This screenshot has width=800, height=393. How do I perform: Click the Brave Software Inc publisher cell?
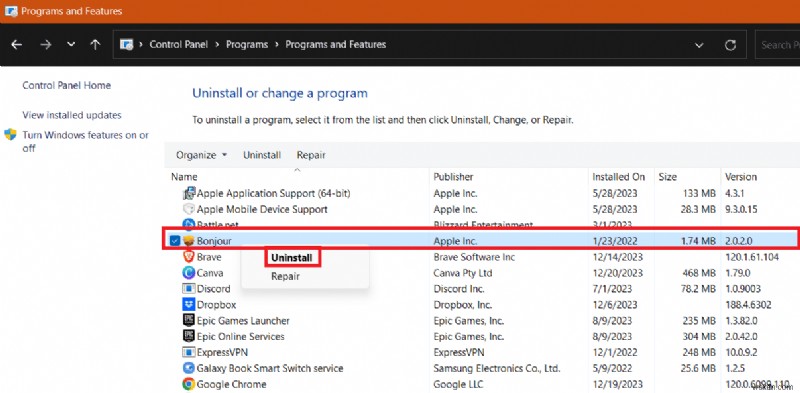[x=474, y=257]
